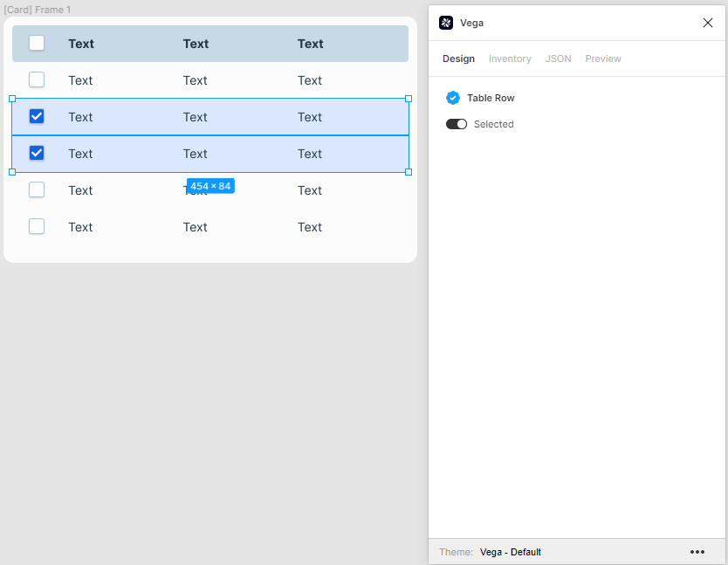Tick the checkbox in the table header row
The width and height of the screenshot is (728, 565).
click(x=37, y=43)
